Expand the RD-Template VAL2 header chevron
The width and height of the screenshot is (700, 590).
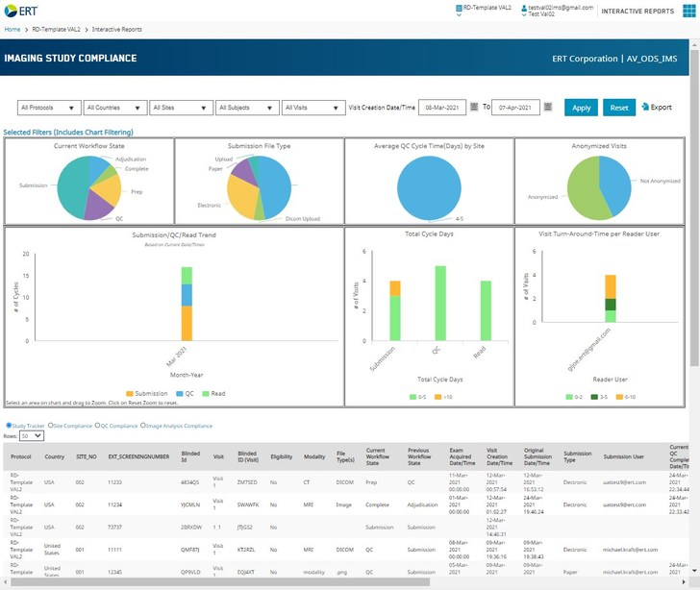coord(459,14)
